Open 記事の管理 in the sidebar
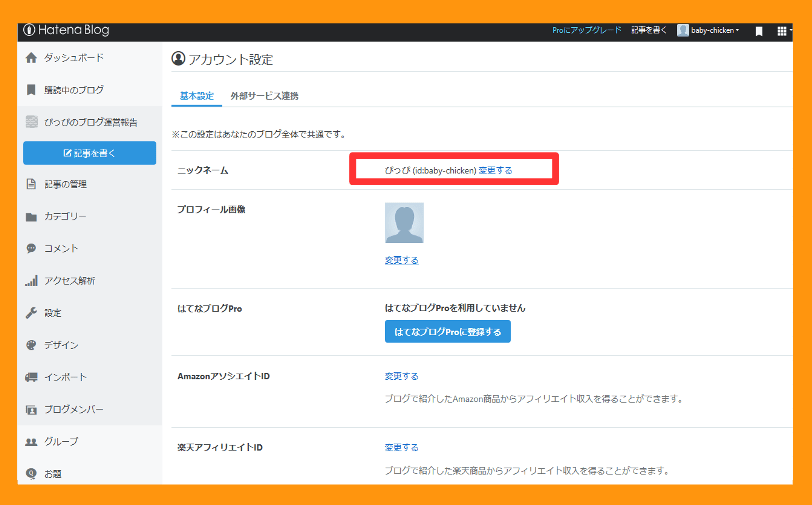This screenshot has width=812, height=505. [65, 184]
